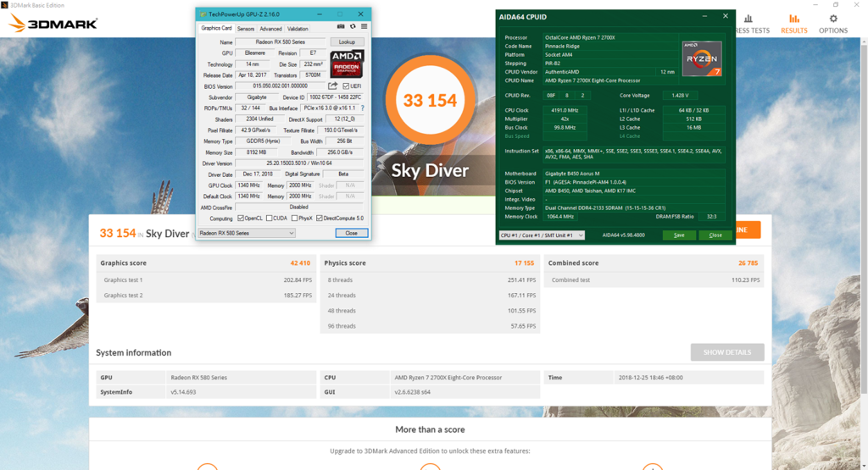The image size is (868, 470).
Task: Click the GUI version v2.6.6238 s64
Action: click(x=413, y=392)
